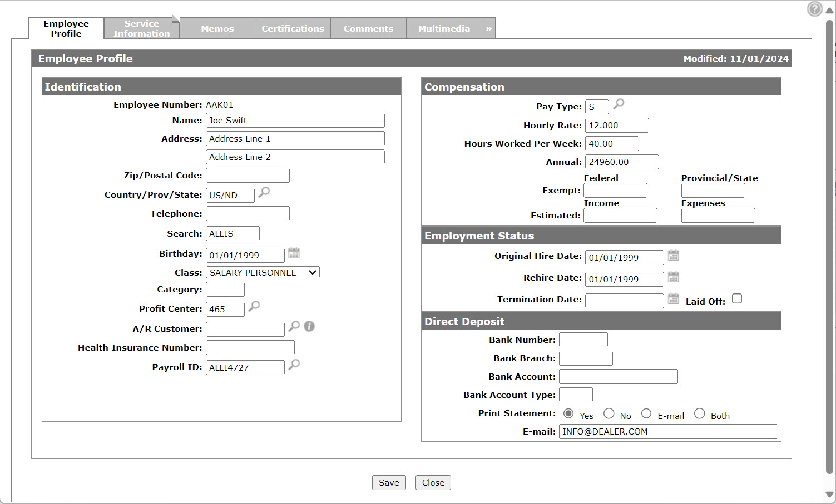
Task: Click the Save button
Action: pyautogui.click(x=389, y=482)
